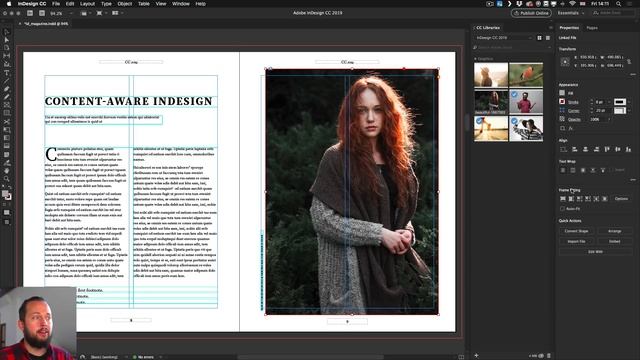Image resolution: width=640 pixels, height=360 pixels.
Task: Switch CC Libraries to list view
Action: click(548, 38)
